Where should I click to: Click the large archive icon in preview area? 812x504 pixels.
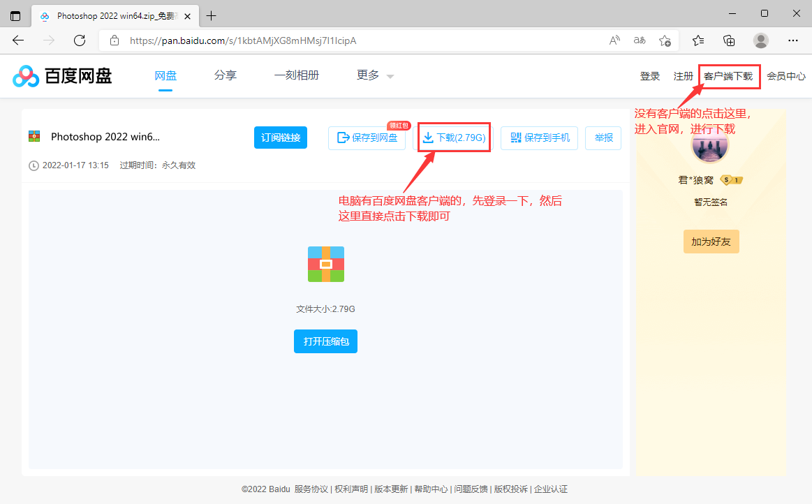(326, 264)
